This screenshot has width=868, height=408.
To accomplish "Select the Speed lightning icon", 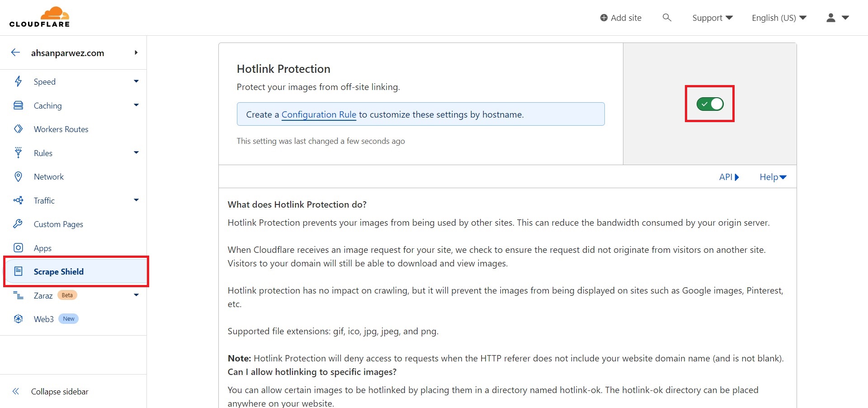I will [18, 81].
